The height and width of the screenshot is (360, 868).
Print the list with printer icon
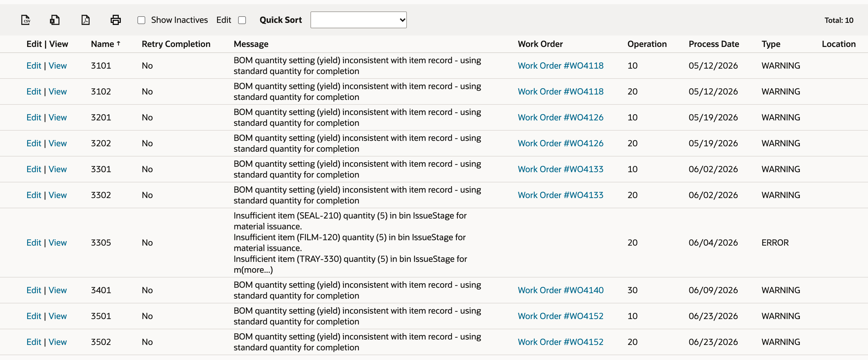pyautogui.click(x=115, y=20)
